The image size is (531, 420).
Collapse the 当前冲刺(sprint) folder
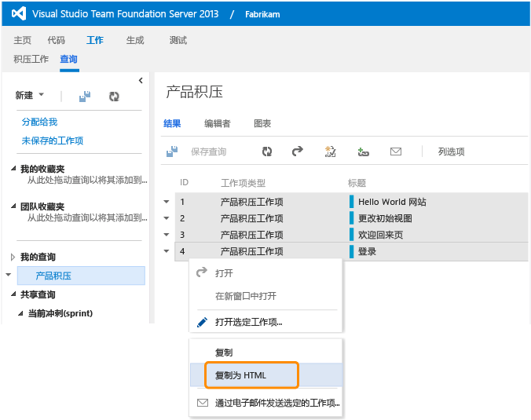click(20, 313)
